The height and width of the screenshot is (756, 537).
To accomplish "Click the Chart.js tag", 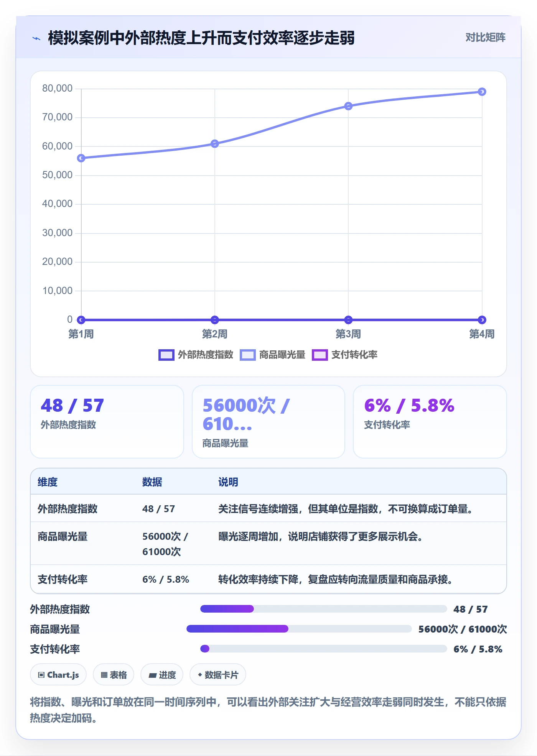I will pos(58,675).
